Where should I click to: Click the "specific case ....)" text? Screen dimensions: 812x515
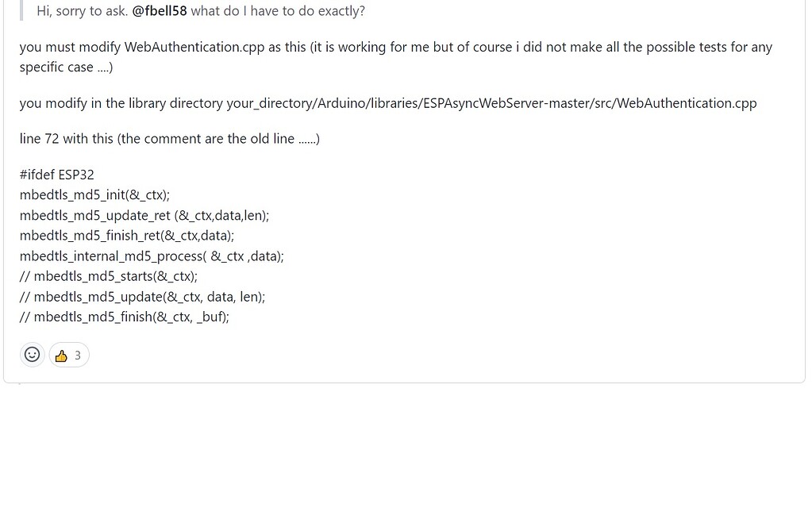pyautogui.click(x=67, y=67)
